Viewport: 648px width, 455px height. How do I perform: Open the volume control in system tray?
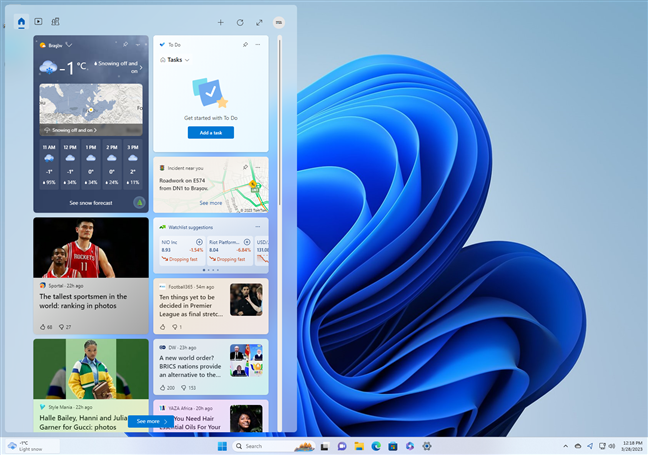(612, 446)
